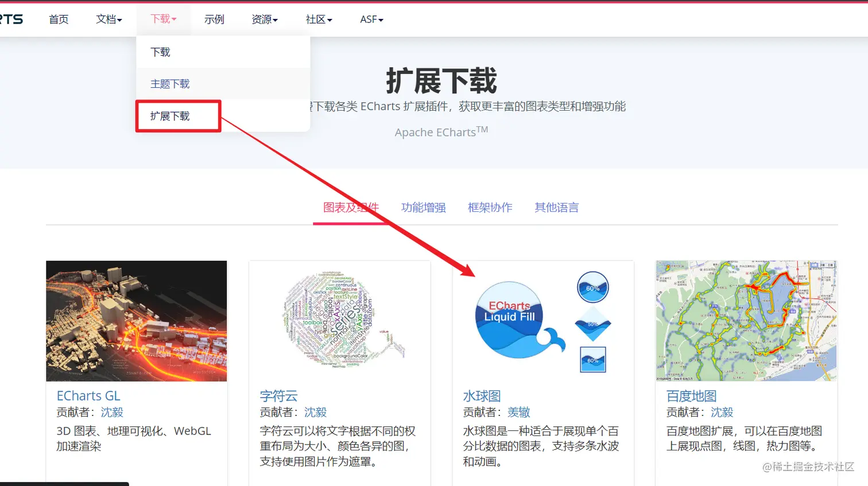The width and height of the screenshot is (868, 486).
Task: Open the 其他语言 tab
Action: click(x=557, y=208)
